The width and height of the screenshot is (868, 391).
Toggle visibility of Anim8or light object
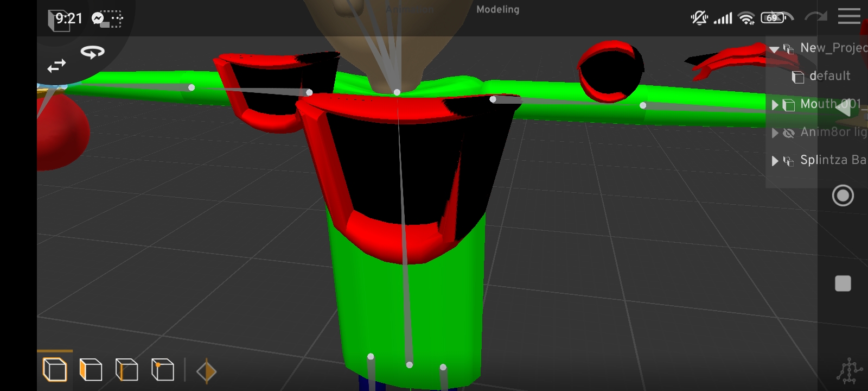tap(789, 133)
